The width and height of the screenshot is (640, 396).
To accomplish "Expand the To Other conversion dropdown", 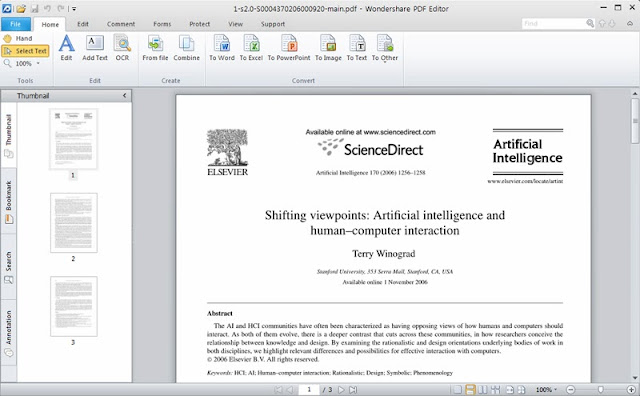I will (x=384, y=48).
